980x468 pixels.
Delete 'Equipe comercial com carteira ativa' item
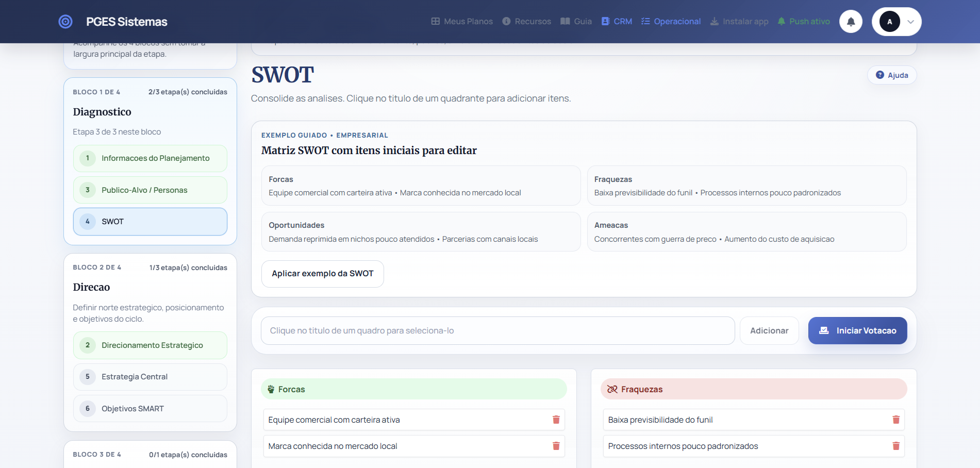556,420
